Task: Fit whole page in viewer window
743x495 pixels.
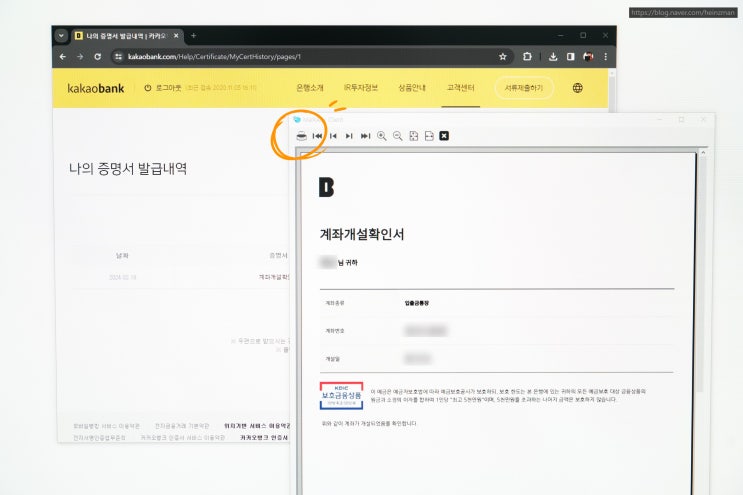Action: tap(414, 136)
